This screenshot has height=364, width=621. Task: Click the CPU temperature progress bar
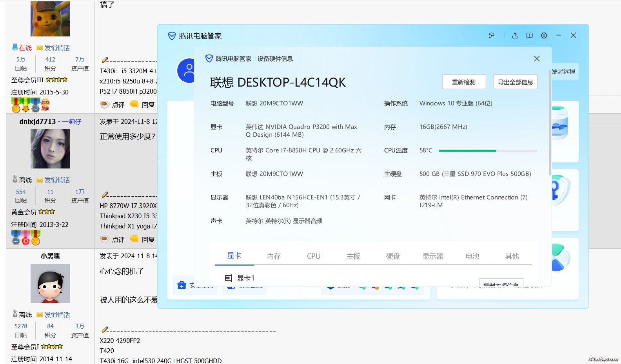coord(488,150)
